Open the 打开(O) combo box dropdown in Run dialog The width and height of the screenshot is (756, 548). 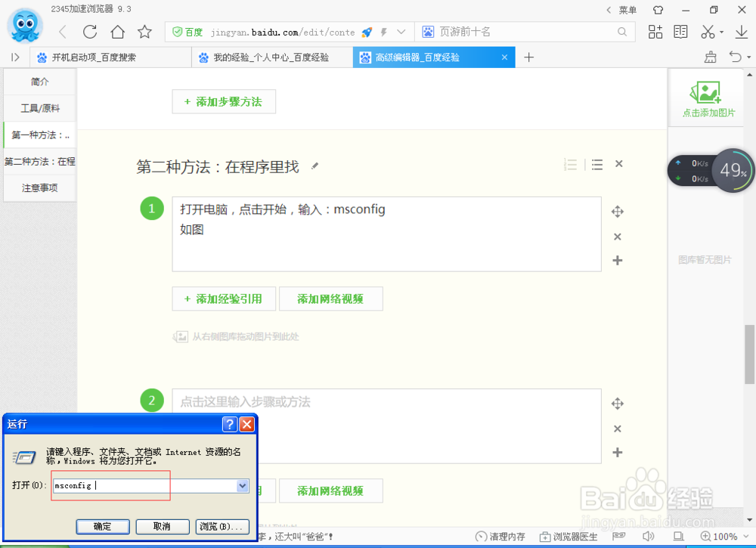pos(242,486)
